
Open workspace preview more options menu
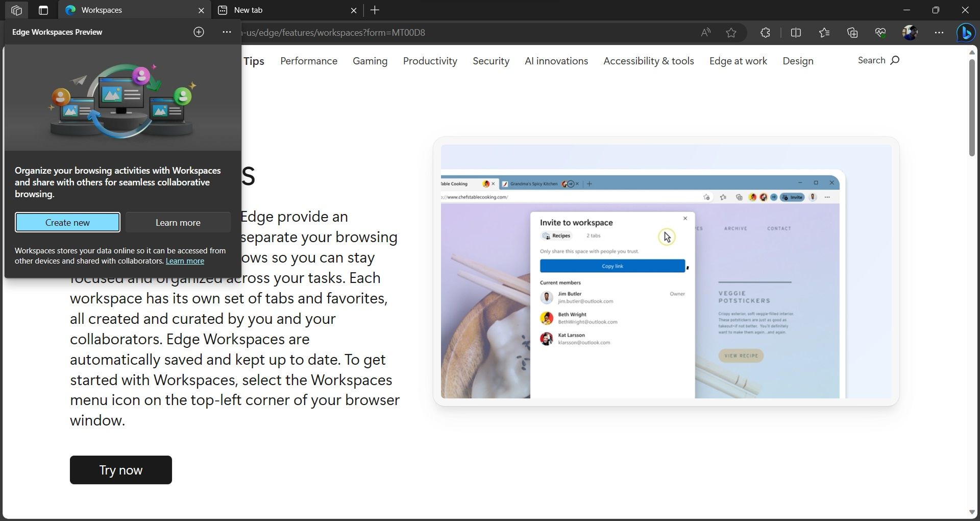226,32
